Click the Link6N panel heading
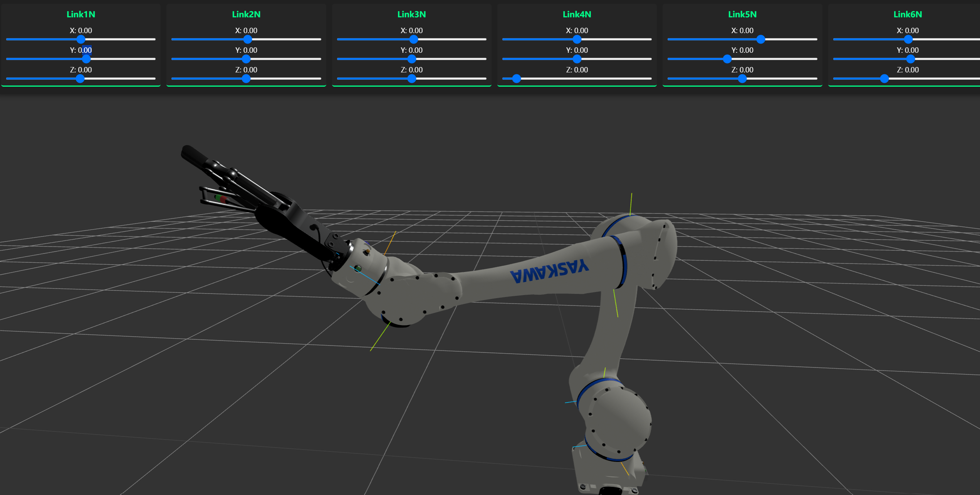This screenshot has height=495, width=980. pos(908,14)
